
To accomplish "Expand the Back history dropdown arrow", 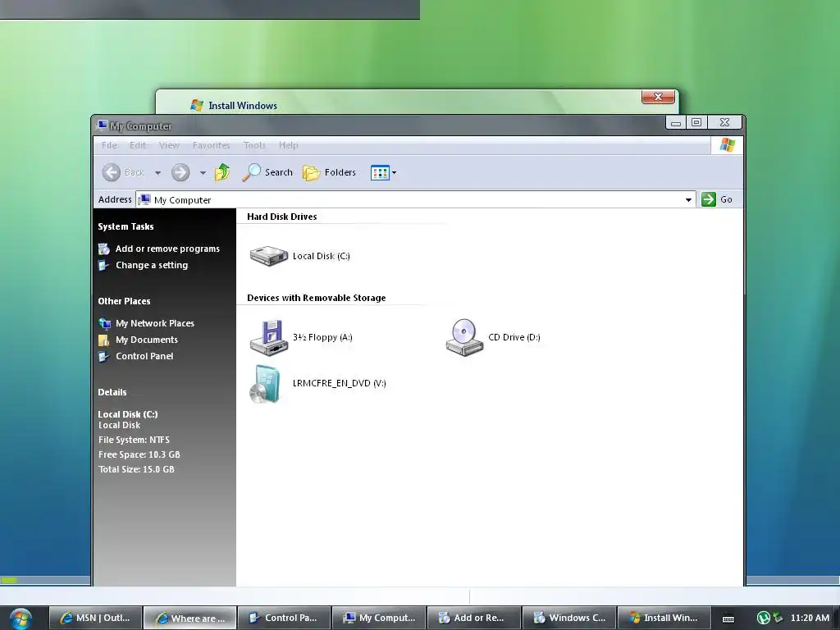I will 157,173.
